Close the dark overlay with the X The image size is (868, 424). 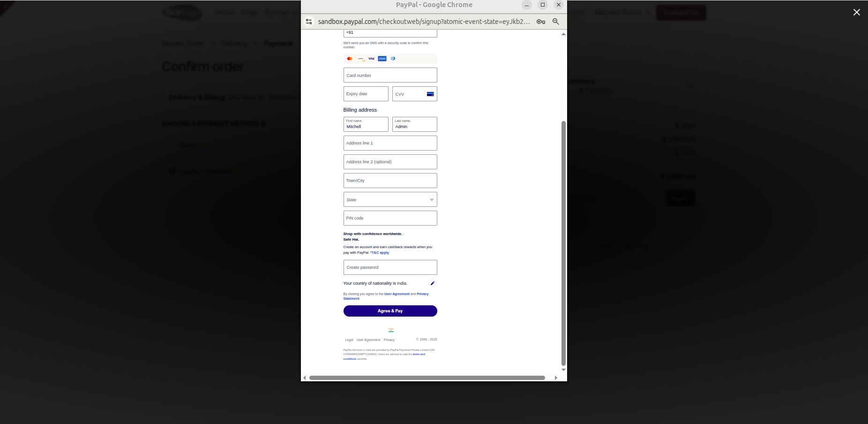point(857,12)
